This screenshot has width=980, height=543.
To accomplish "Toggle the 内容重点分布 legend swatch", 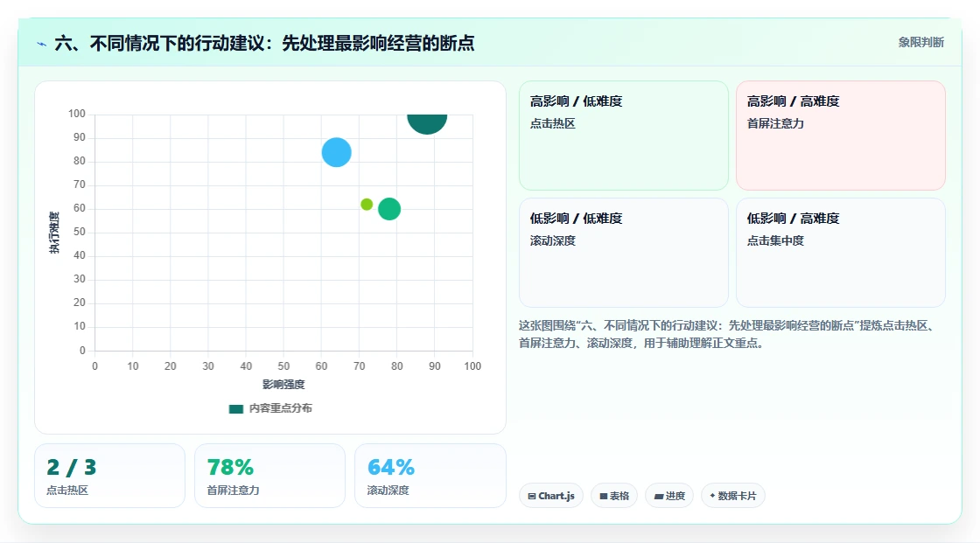I will [x=235, y=408].
